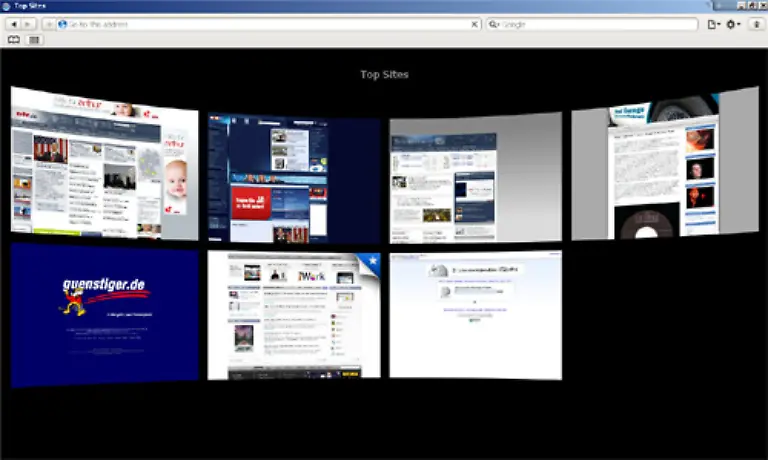Go forward with the forward arrow button
This screenshot has height=460, width=768.
[29, 24]
